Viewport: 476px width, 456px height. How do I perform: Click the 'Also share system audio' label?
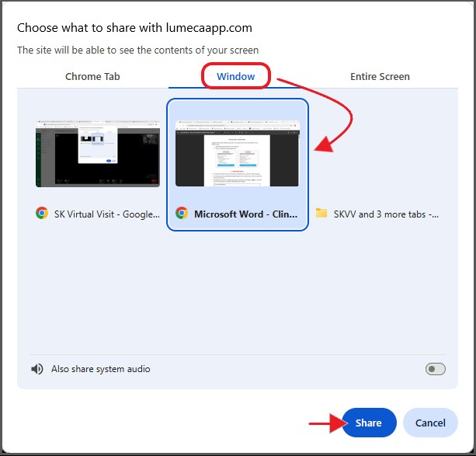point(100,369)
